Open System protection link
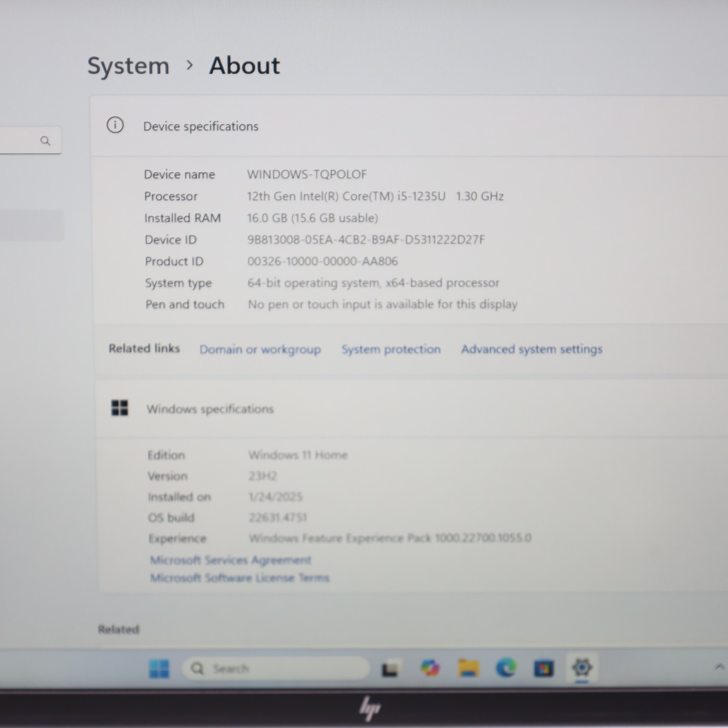This screenshot has width=728, height=728. 391,349
